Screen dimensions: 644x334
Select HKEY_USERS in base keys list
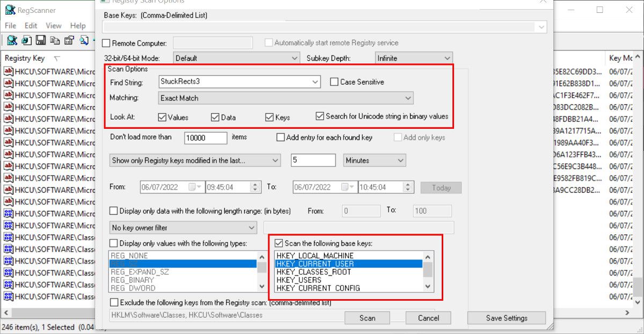(348, 280)
